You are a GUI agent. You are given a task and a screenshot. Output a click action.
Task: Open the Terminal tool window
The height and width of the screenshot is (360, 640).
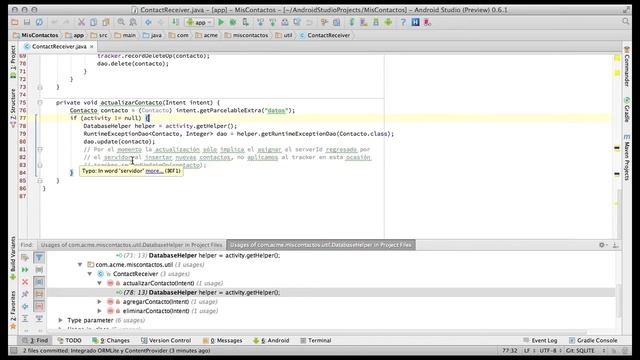pyautogui.click(x=316, y=340)
